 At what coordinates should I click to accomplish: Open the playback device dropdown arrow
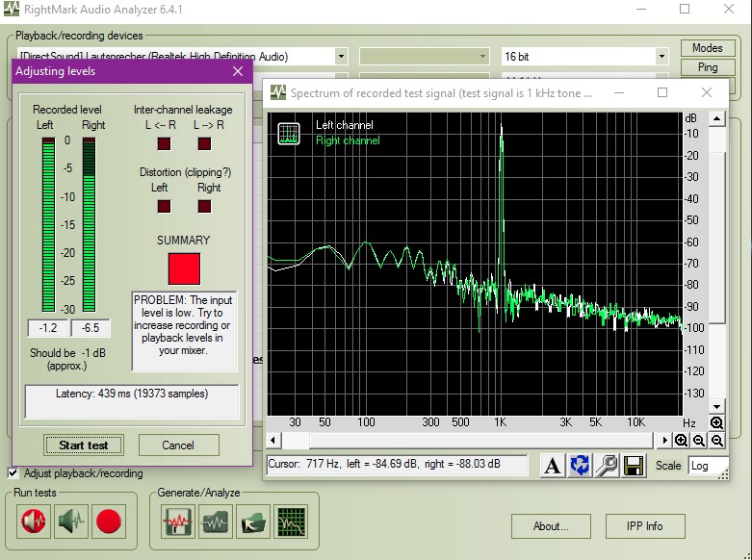coord(341,57)
